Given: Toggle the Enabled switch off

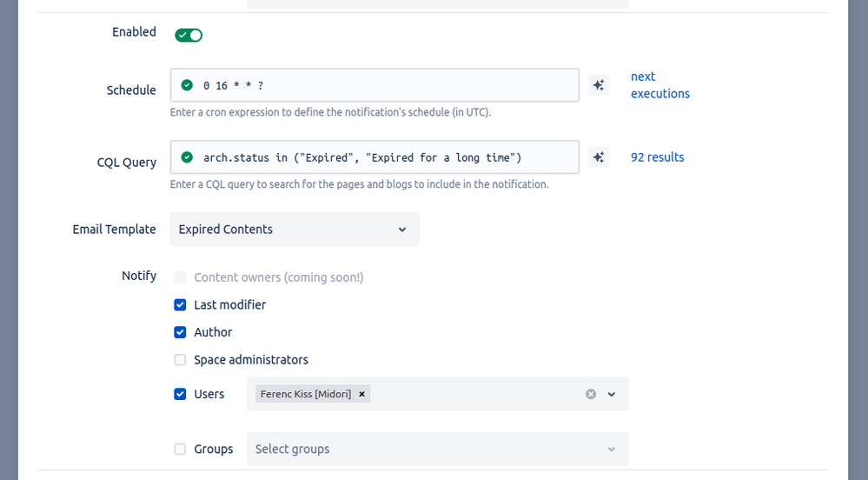Looking at the screenshot, I should (189, 35).
